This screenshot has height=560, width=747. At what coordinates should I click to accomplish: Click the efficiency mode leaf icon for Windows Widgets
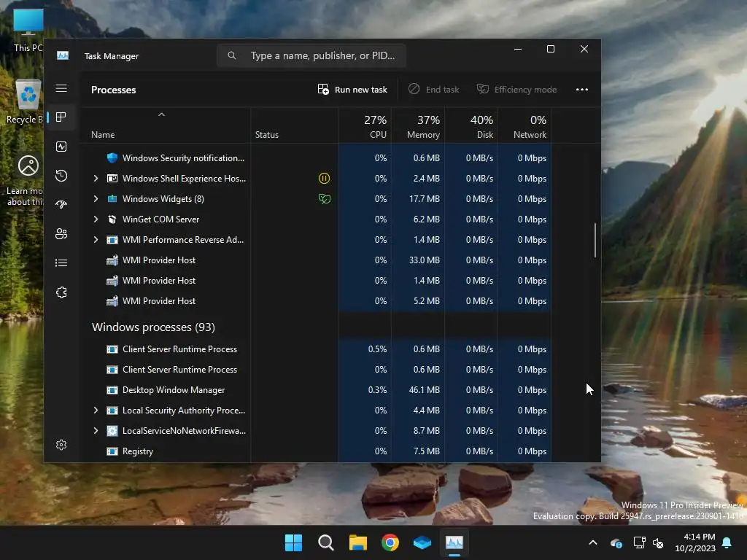pos(324,199)
